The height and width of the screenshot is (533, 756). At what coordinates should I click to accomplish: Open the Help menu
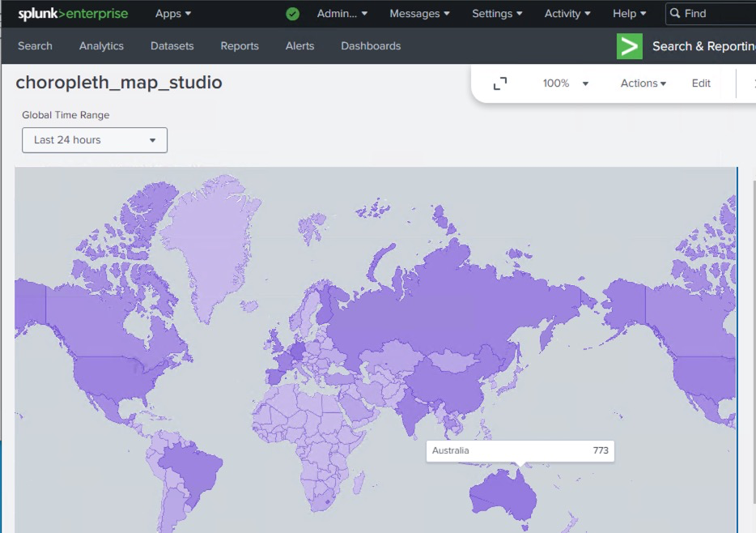point(629,14)
